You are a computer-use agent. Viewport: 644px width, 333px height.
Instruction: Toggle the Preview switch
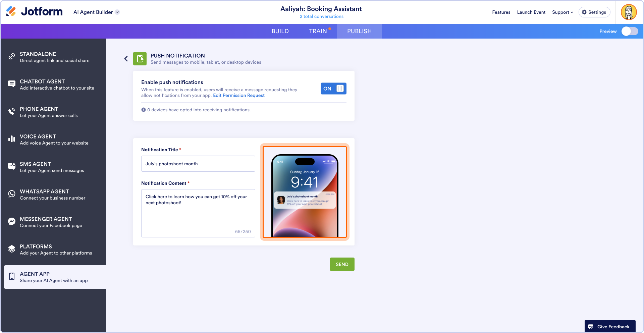click(x=630, y=31)
